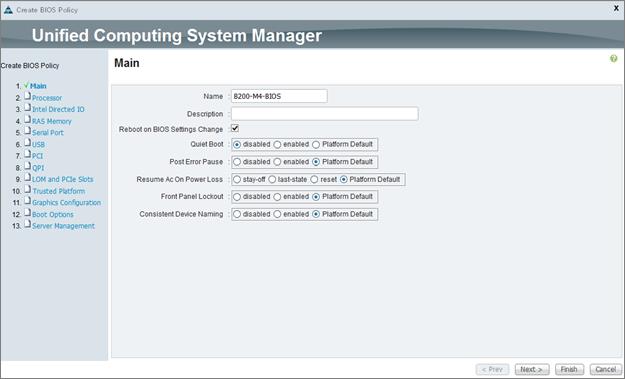Set Consistent Device Naming to enabled
This screenshot has height=379, width=625.
(x=277, y=214)
